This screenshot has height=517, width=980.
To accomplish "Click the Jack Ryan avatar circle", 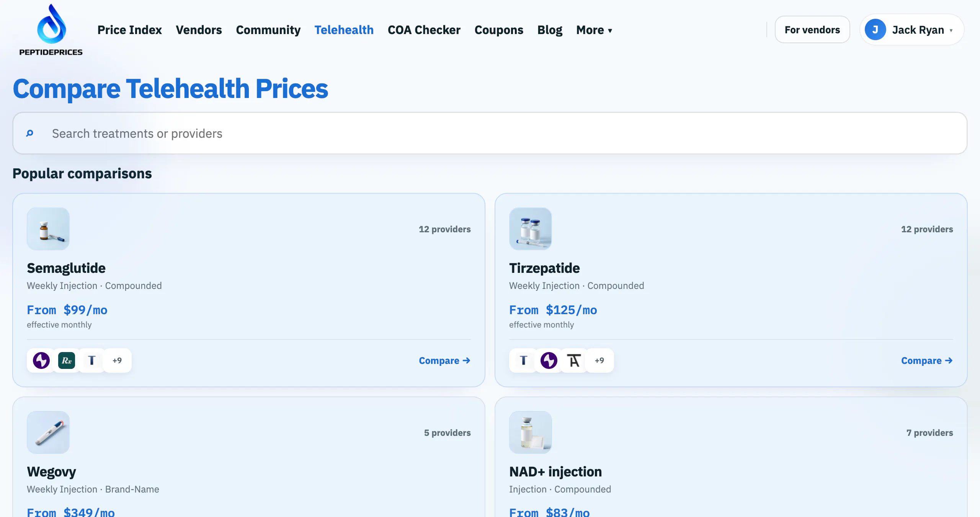I will pyautogui.click(x=875, y=29).
